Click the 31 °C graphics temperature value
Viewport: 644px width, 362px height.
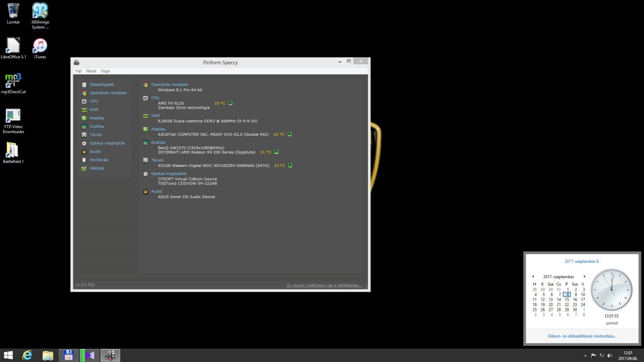tap(266, 152)
